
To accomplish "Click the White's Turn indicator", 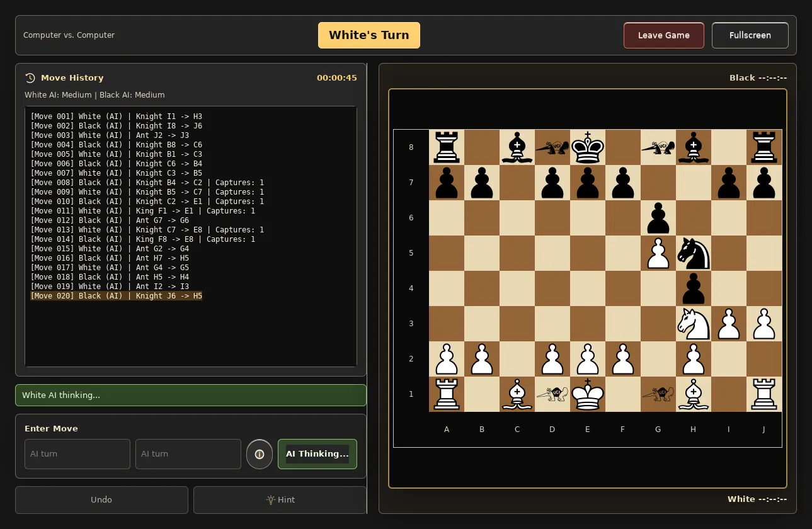I will tap(369, 35).
